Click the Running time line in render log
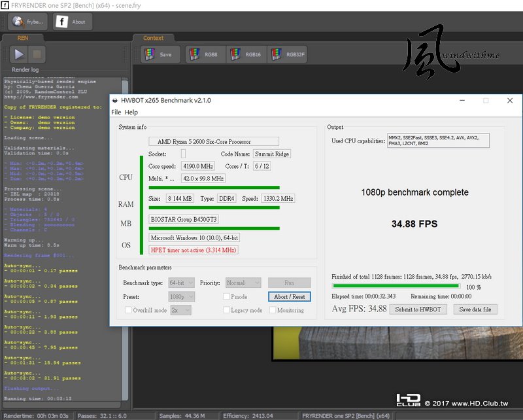The height and width of the screenshot is (420, 523). (38, 398)
